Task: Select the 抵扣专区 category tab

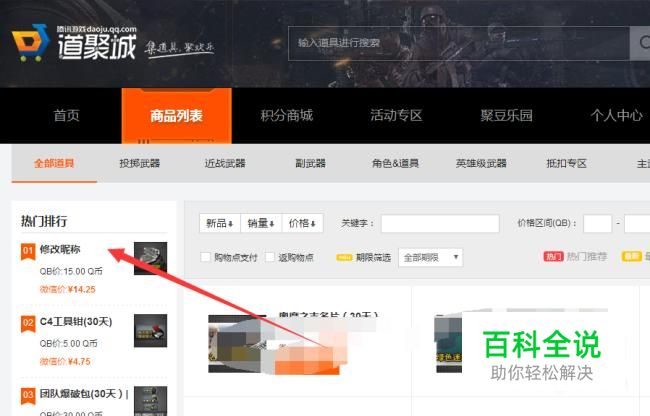Action: point(567,163)
